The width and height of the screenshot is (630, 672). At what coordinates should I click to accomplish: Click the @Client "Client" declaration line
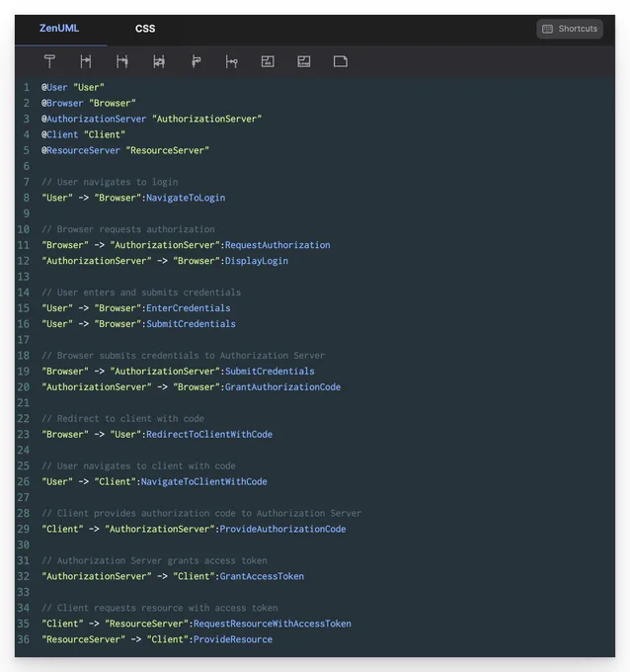coord(84,135)
